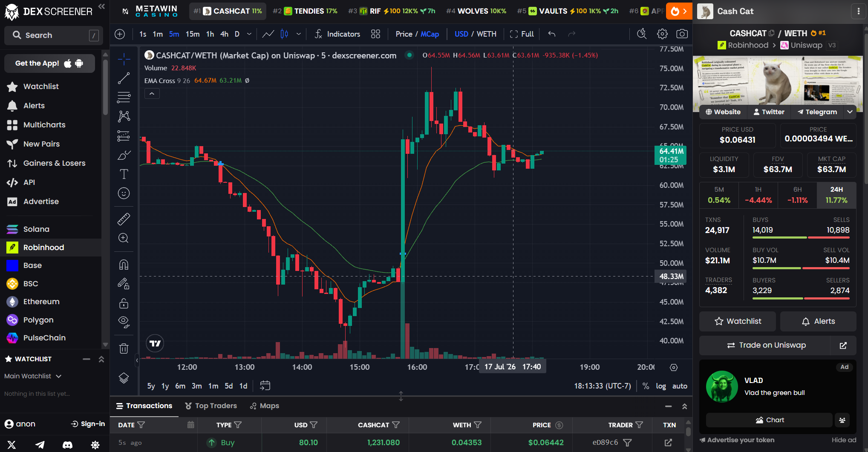Hide all drawings with eye icon
The image size is (868, 452).
click(124, 322)
